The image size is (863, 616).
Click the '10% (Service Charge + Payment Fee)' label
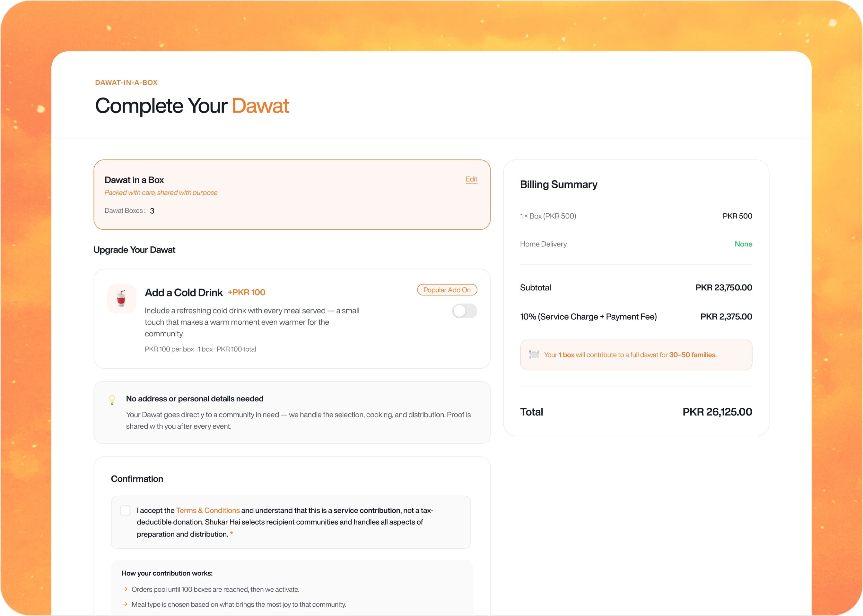click(x=588, y=316)
